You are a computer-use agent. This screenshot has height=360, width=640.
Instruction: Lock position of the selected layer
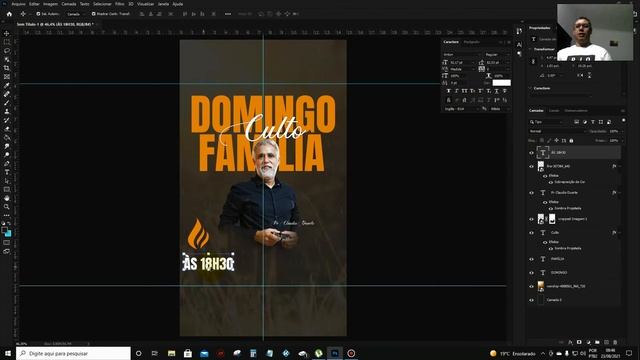[x=556, y=141]
